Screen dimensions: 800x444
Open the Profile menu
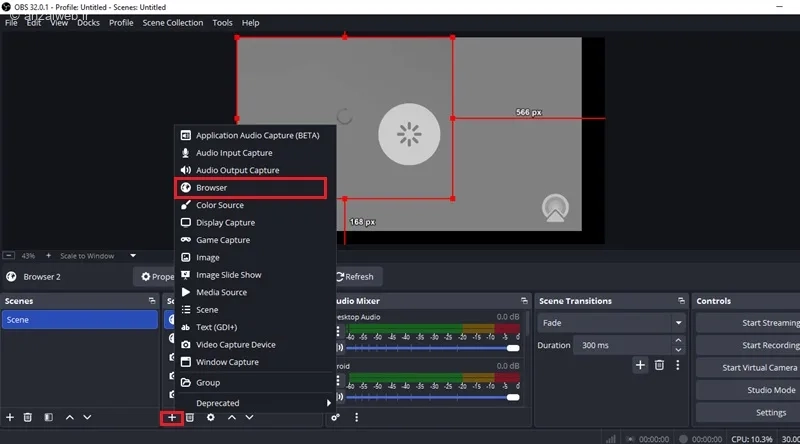coord(121,22)
